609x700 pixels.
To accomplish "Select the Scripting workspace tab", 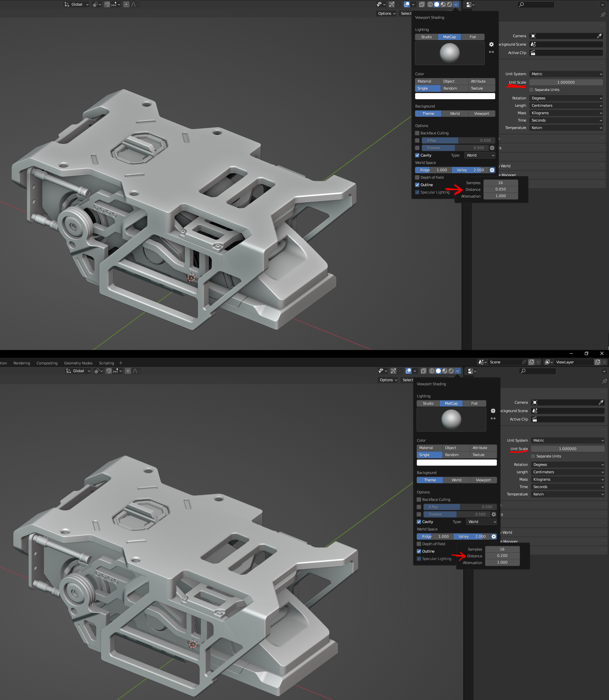I will point(106,363).
